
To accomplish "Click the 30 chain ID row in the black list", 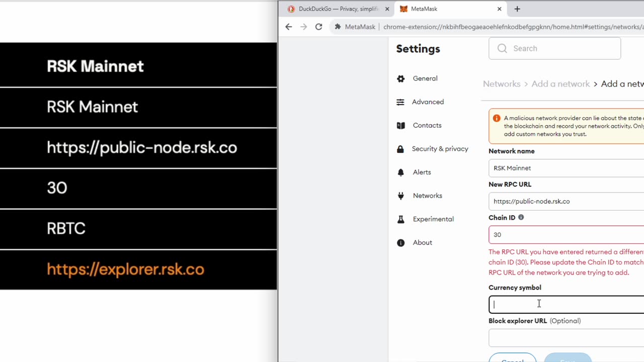I will tap(138, 189).
